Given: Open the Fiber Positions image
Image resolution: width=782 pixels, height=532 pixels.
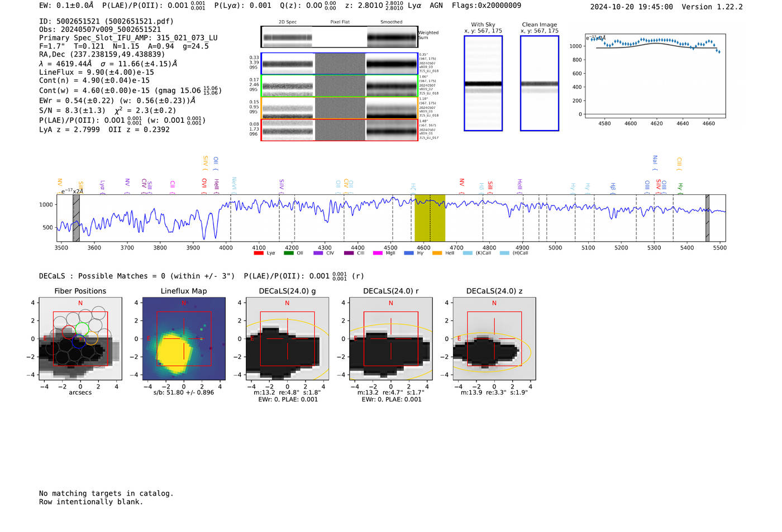Looking at the screenshot, I should coord(80,339).
